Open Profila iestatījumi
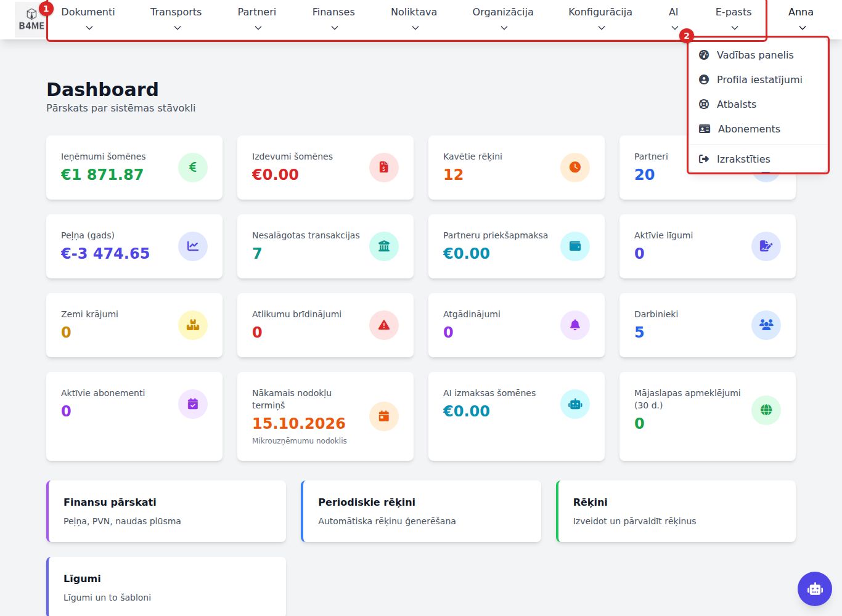 pyautogui.click(x=758, y=79)
